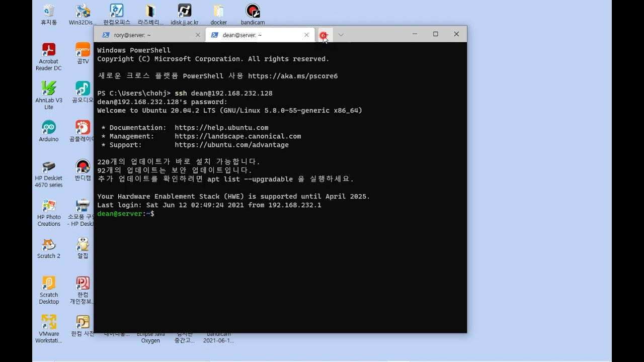Click the '220개의 업데이트가' update notice line

pyautogui.click(x=179, y=162)
